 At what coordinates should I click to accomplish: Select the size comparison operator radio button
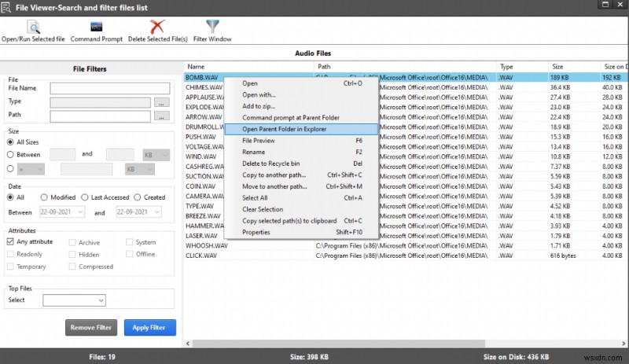tap(10, 169)
